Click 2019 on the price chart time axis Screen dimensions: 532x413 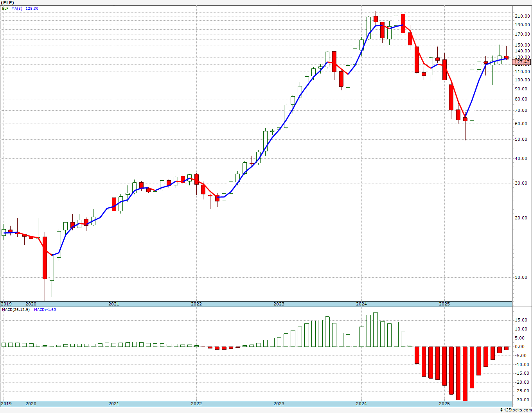click(x=6, y=304)
